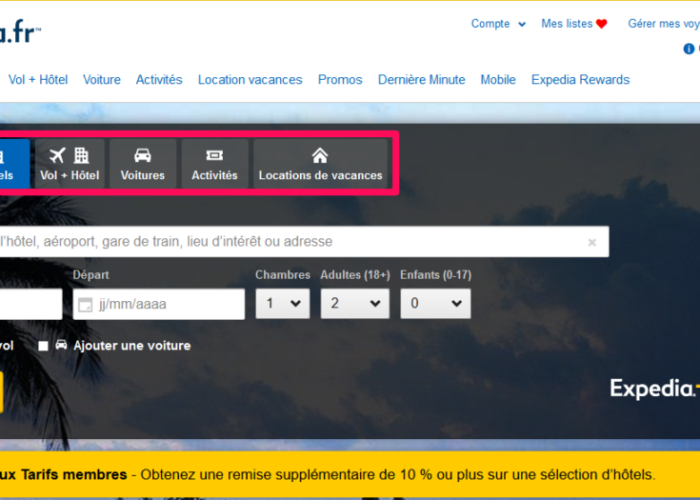Click the ticket icon in Activités tab
The height and width of the screenshot is (500, 700).
click(215, 155)
